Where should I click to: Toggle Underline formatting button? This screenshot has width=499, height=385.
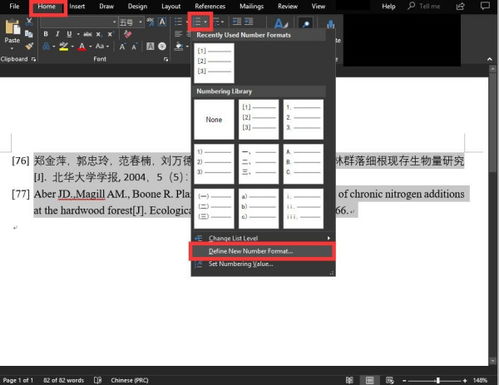pos(69,34)
